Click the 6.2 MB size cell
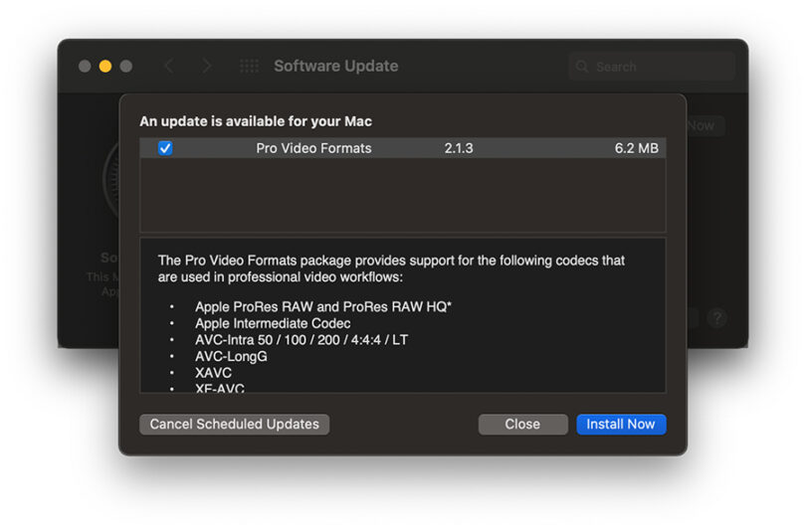Viewport: 806px width, 532px height. click(636, 148)
